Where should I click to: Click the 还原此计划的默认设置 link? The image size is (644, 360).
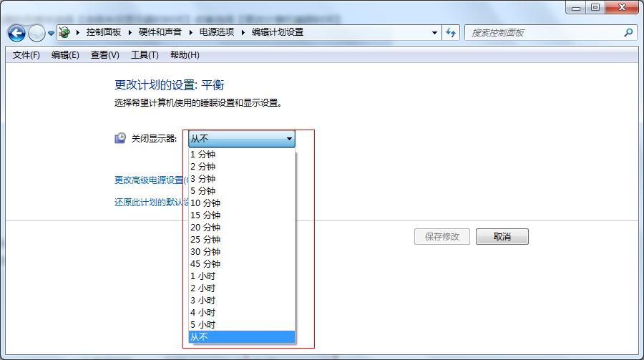coord(151,203)
